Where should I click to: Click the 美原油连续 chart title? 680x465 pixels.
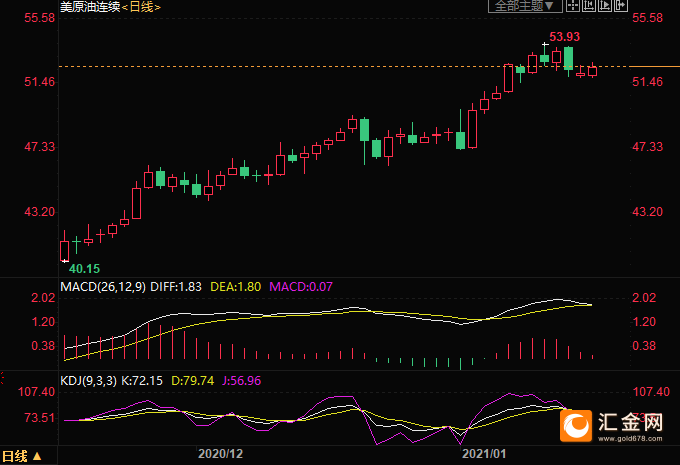90,7
